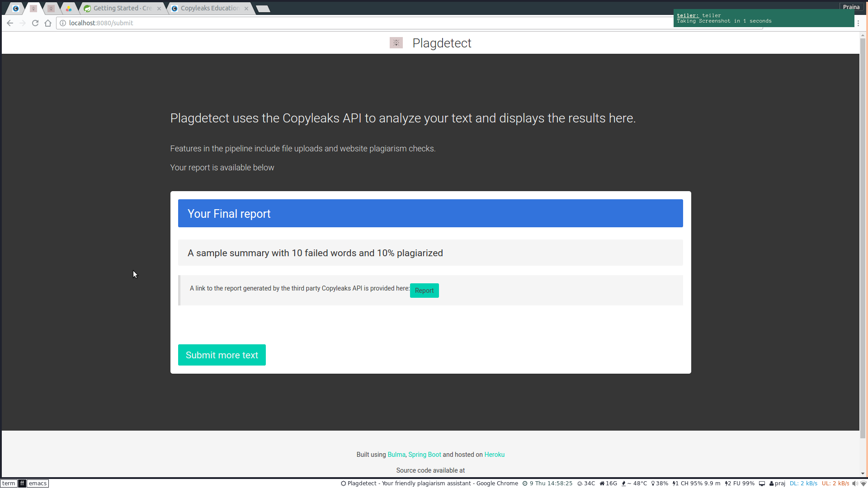Switch to the first pinned Copyleaks tab
This screenshot has height=488, width=868.
coord(16,9)
